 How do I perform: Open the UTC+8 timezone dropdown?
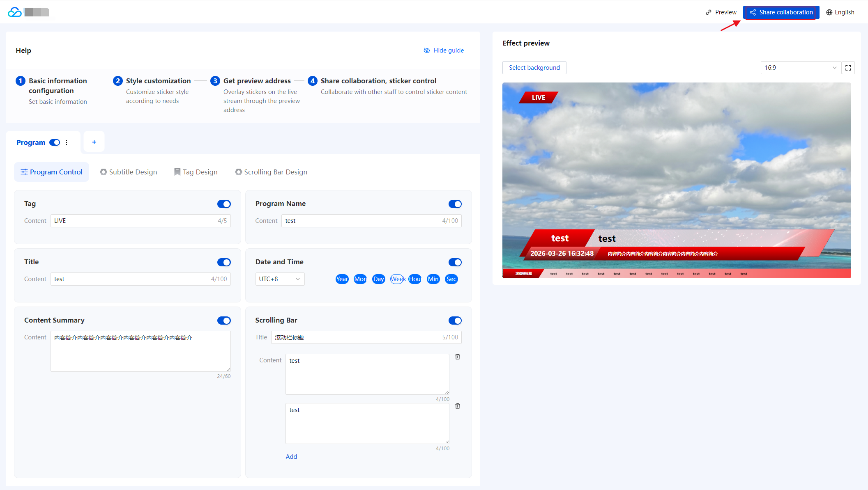tap(280, 279)
